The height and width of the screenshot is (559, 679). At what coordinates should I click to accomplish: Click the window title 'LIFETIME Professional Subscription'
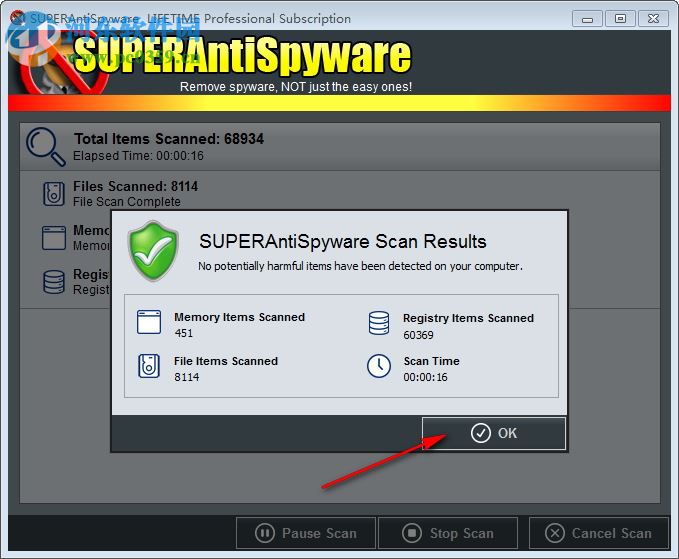pyautogui.click(x=249, y=19)
